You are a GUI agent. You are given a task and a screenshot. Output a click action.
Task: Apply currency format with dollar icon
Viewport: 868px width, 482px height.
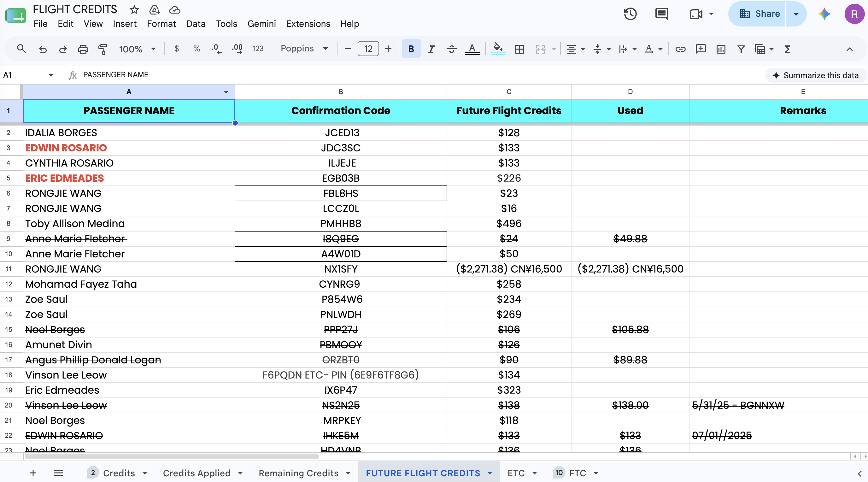coord(177,49)
